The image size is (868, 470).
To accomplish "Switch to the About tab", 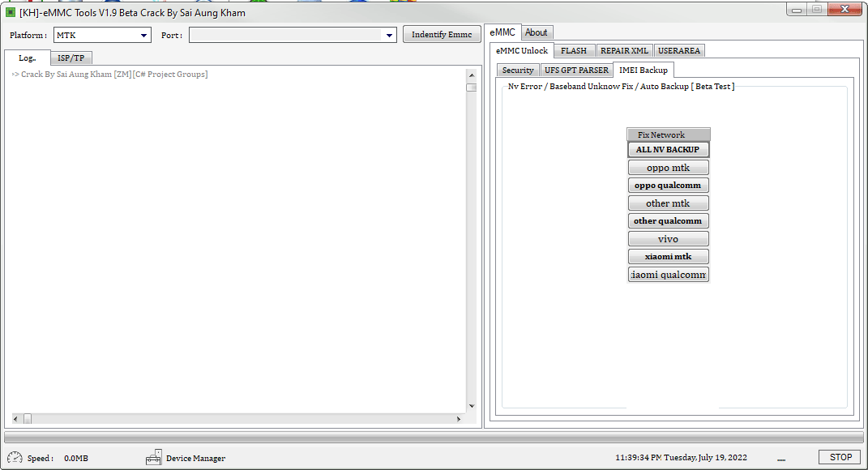I will [537, 32].
